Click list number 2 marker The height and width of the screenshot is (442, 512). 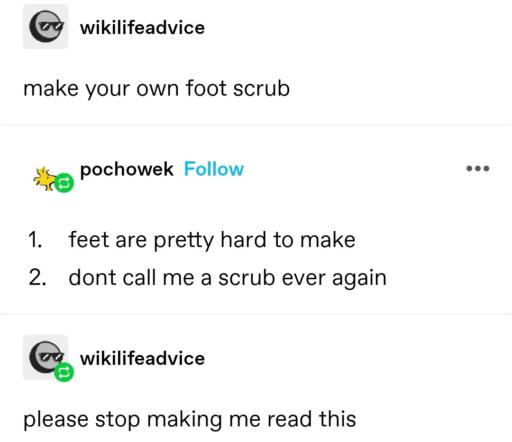[x=37, y=278]
